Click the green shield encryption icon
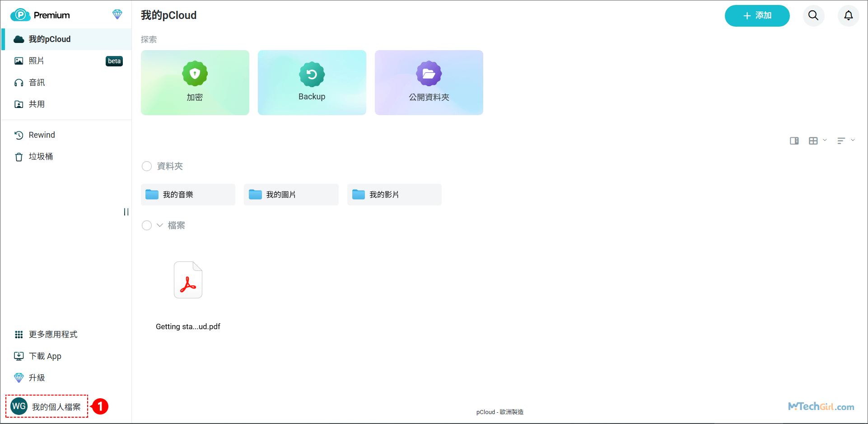Image resolution: width=868 pixels, height=424 pixels. click(x=195, y=74)
